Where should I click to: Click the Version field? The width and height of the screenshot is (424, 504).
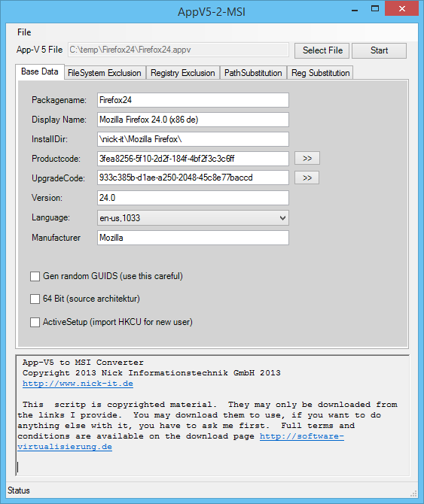tap(193, 198)
